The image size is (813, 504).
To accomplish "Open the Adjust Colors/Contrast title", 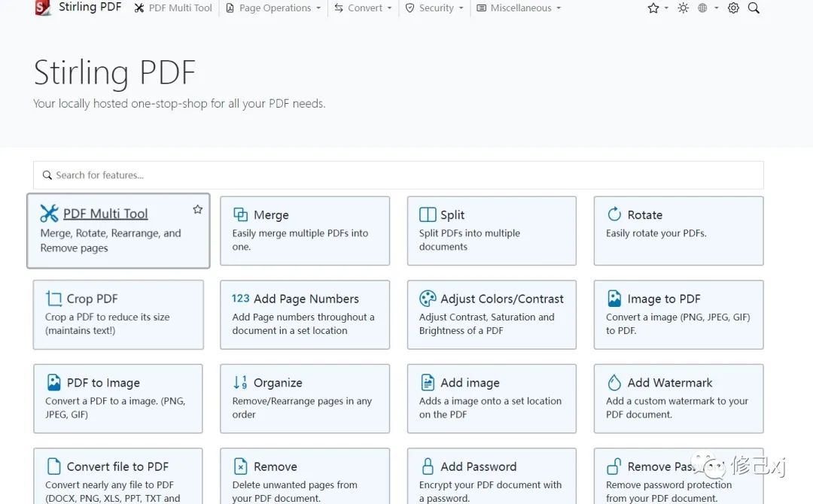I will point(502,299).
